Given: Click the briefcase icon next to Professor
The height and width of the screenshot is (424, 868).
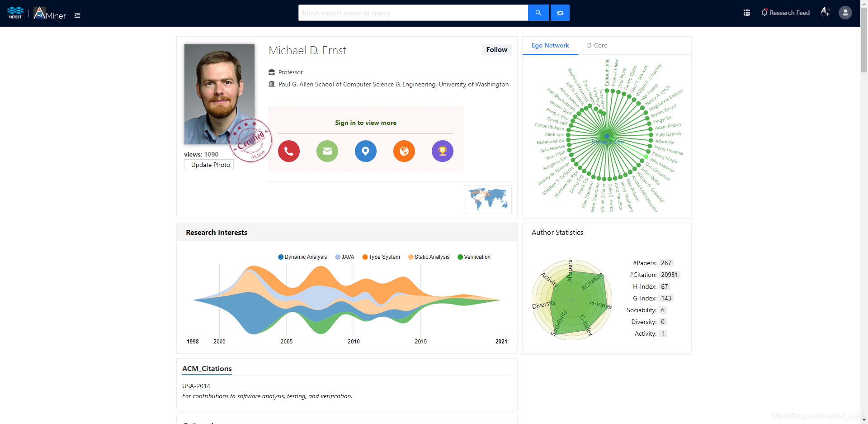Looking at the screenshot, I should (272, 72).
